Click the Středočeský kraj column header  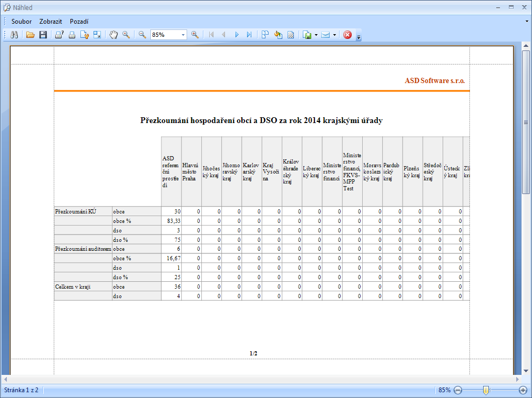point(433,172)
